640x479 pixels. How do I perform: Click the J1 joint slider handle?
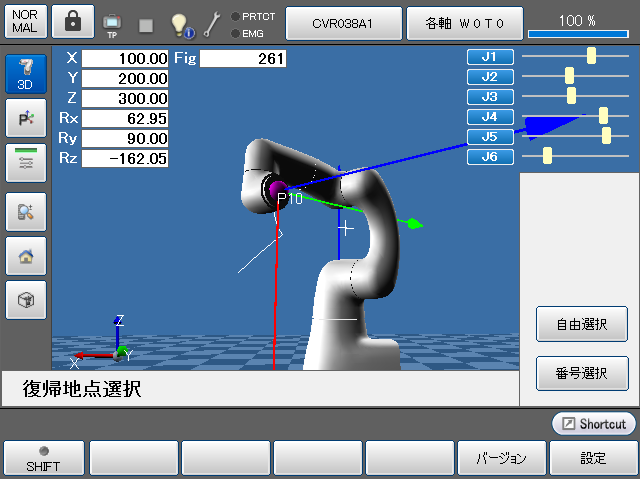point(591,56)
